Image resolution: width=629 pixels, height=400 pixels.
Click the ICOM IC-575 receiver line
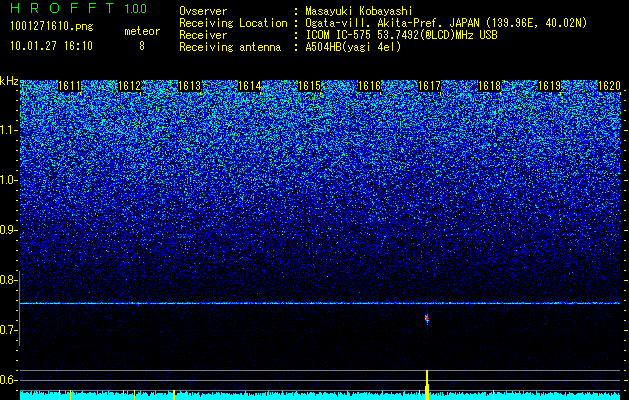(402, 35)
